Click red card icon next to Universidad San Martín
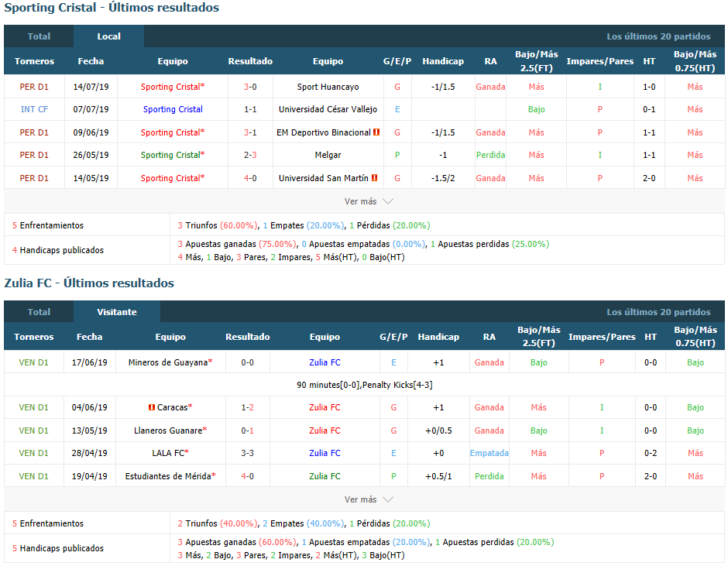 pos(374,178)
